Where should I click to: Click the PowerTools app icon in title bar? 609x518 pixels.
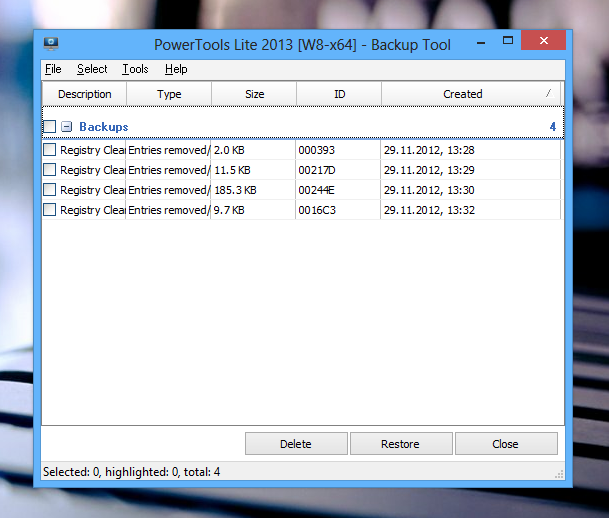pyautogui.click(x=51, y=44)
